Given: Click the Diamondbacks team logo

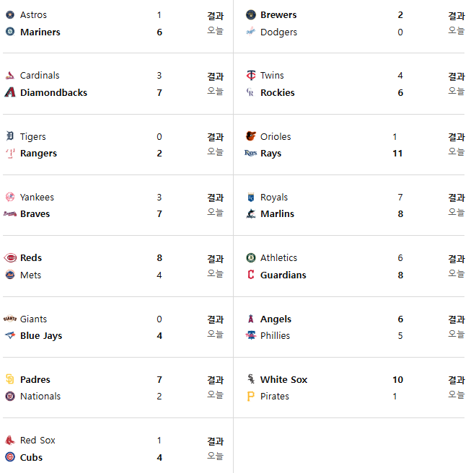Looking at the screenshot, I should [x=10, y=92].
